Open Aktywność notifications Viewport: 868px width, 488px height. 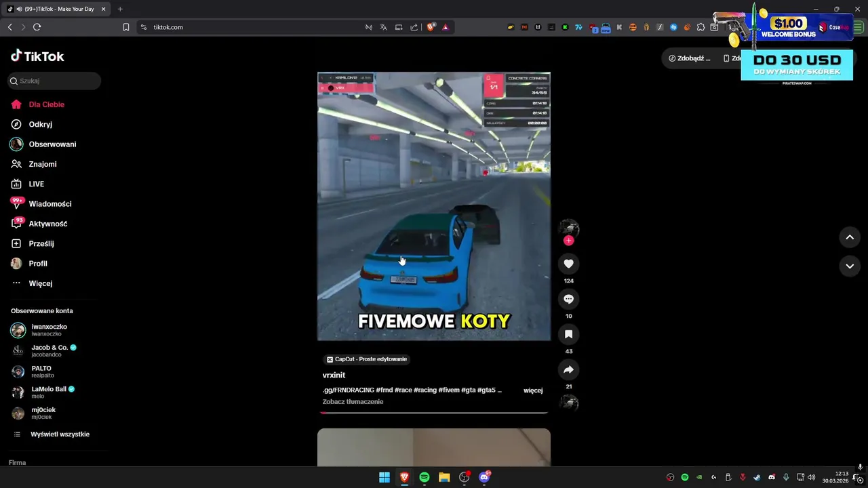coord(39,224)
